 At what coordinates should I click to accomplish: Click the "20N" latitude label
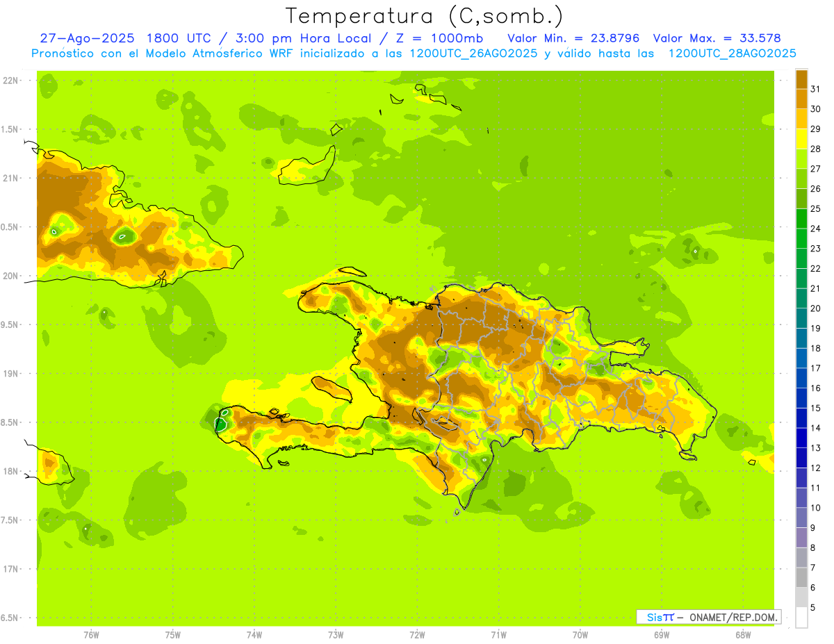click(10, 276)
